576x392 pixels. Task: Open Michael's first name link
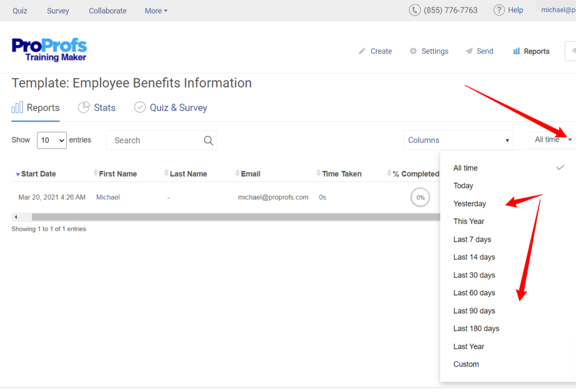coord(107,197)
